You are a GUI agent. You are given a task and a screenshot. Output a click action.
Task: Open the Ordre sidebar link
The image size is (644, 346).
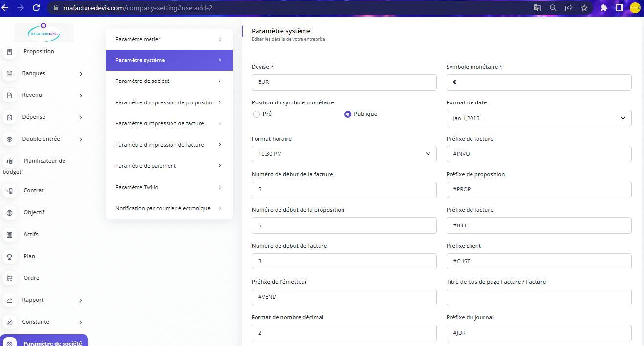(31, 278)
